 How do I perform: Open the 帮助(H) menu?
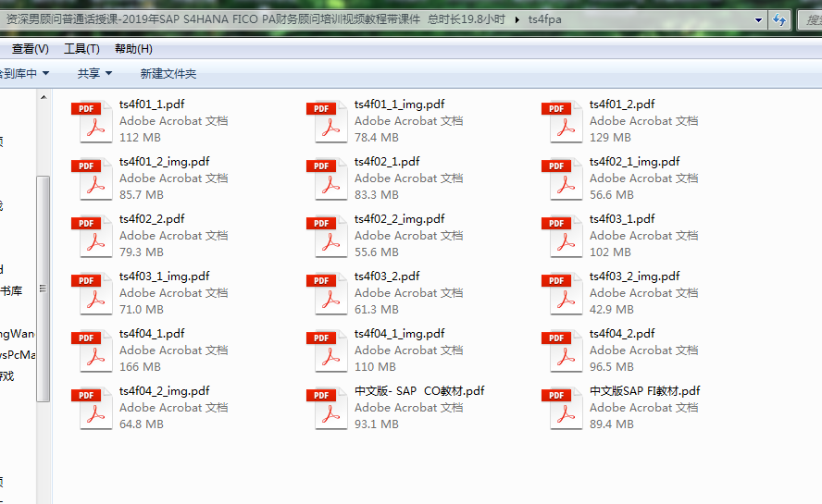[133, 48]
